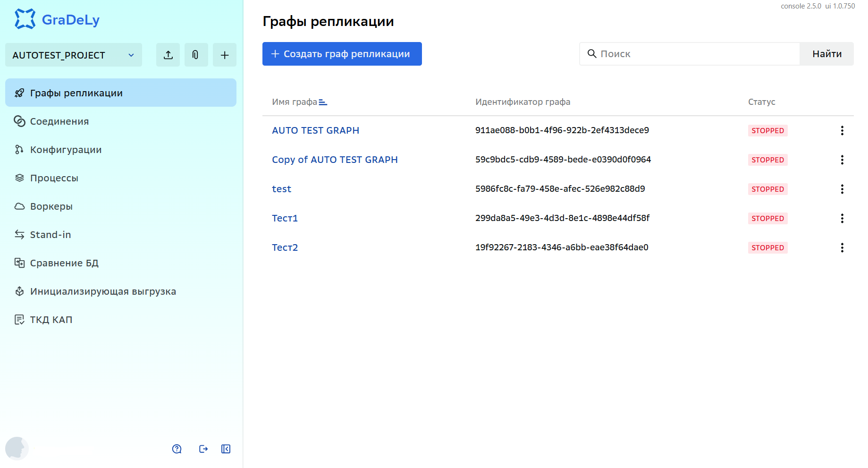Click the upload (export) icon button
The width and height of the screenshot is (868, 468).
coord(168,55)
